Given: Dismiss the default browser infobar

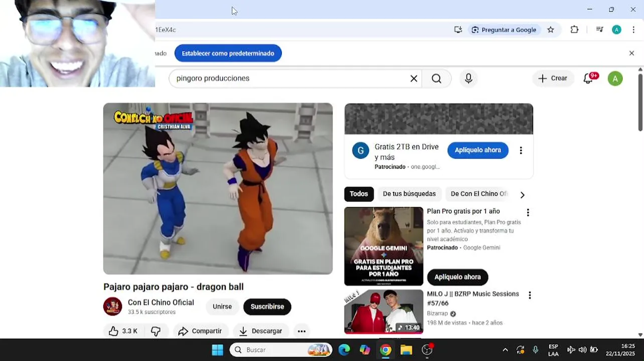Looking at the screenshot, I should (x=631, y=53).
